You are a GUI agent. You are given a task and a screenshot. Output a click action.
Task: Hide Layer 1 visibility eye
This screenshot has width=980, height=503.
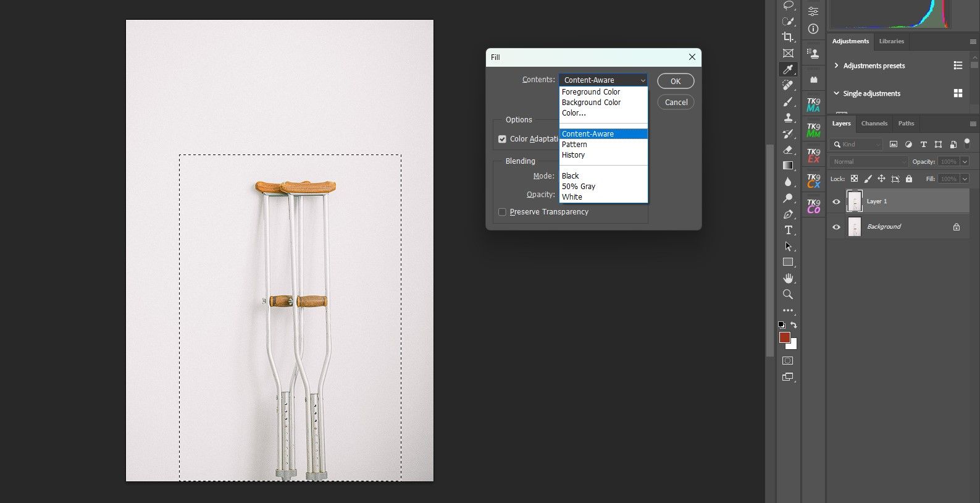836,201
